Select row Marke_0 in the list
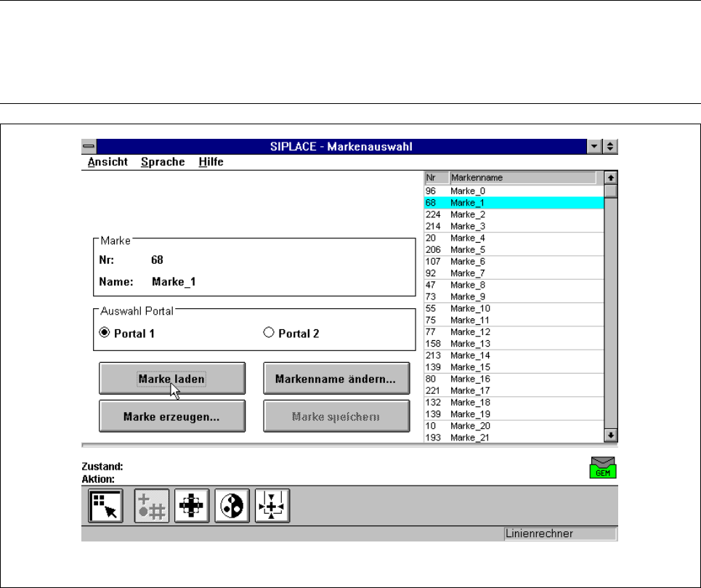The image size is (701, 588). [514, 191]
